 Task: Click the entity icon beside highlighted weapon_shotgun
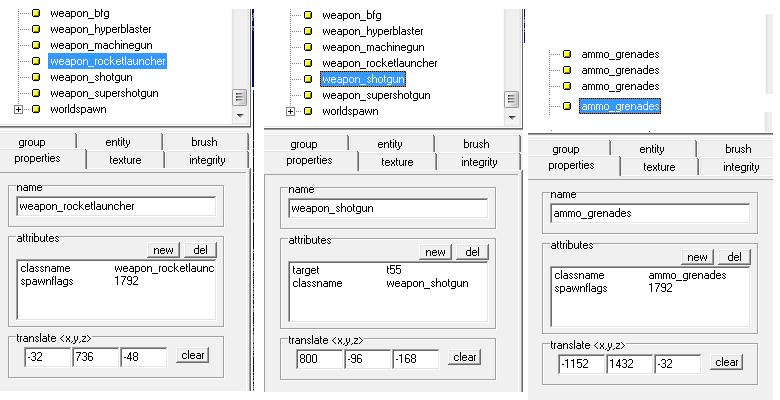[308, 79]
